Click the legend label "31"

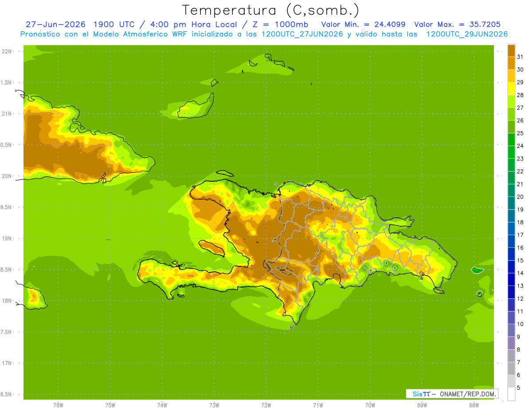pyautogui.click(x=520, y=56)
